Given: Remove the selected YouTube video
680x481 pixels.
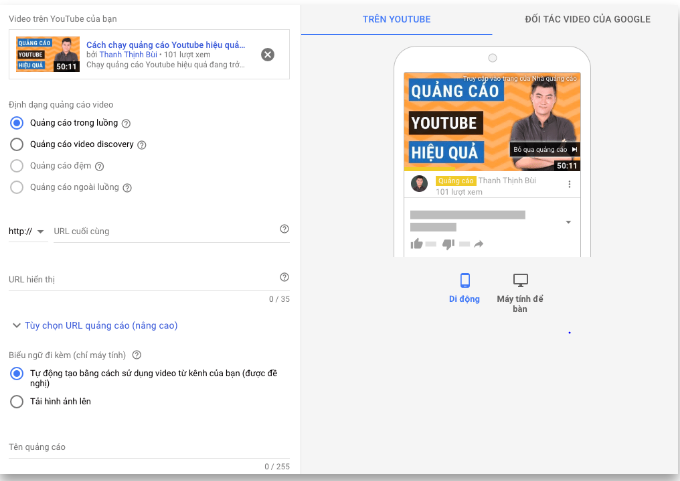Looking at the screenshot, I should [268, 55].
